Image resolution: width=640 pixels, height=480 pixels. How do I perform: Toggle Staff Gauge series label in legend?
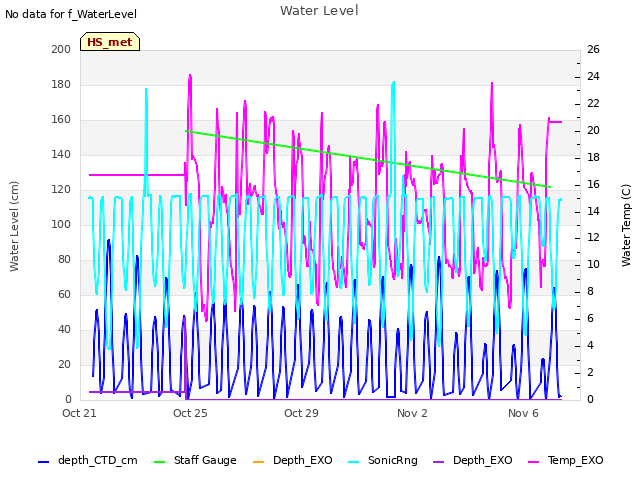[205, 460]
